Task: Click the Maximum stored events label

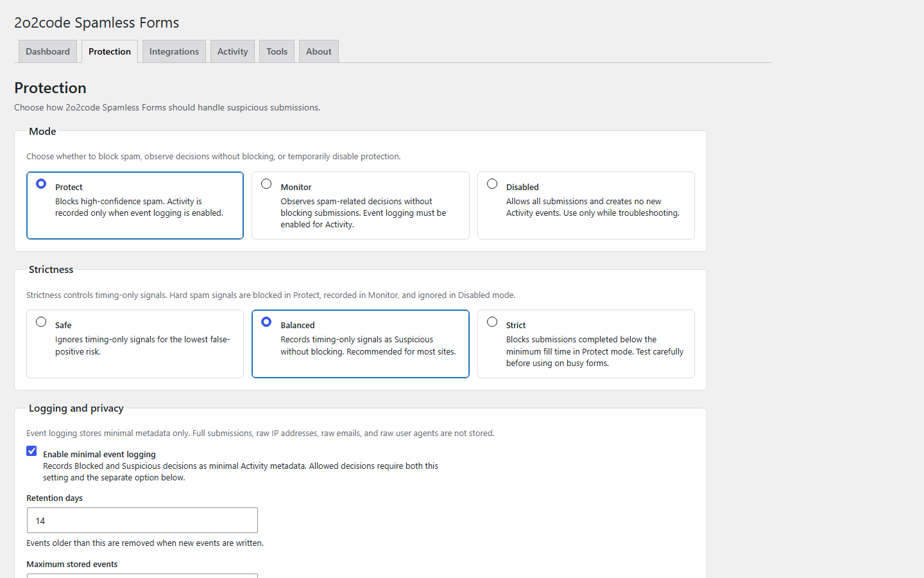Action: [72, 565]
